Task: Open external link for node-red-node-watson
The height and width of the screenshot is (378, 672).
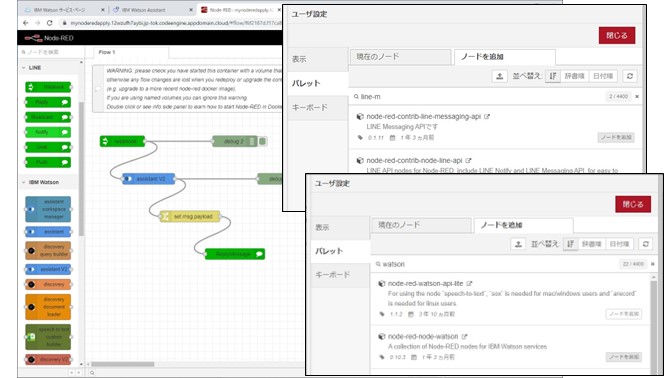Action: pyautogui.click(x=464, y=336)
